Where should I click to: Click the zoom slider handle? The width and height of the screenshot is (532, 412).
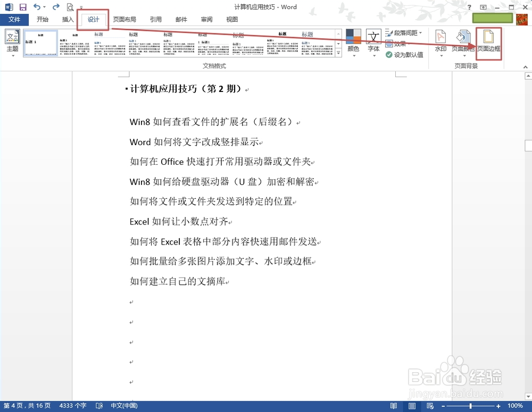point(471,406)
